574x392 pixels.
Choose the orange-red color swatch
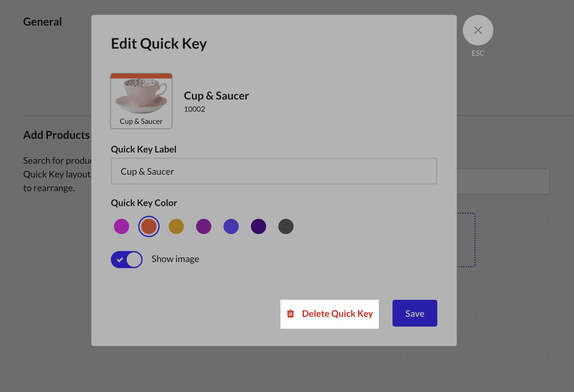tap(149, 226)
